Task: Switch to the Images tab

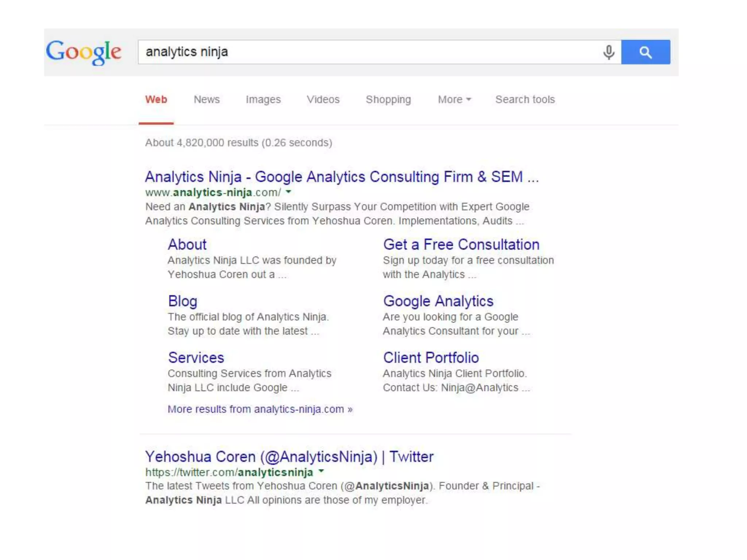Action: [x=263, y=100]
